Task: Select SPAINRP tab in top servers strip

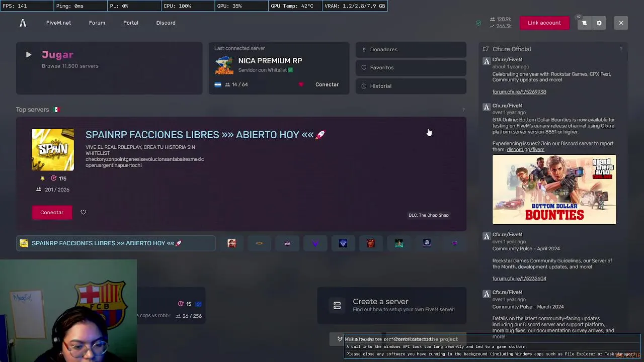Action: pyautogui.click(x=116, y=243)
